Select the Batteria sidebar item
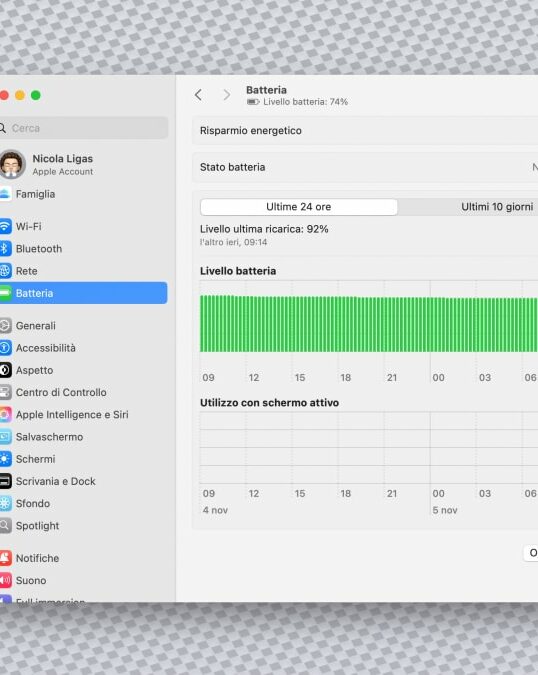This screenshot has height=675, width=538. pyautogui.click(x=83, y=293)
